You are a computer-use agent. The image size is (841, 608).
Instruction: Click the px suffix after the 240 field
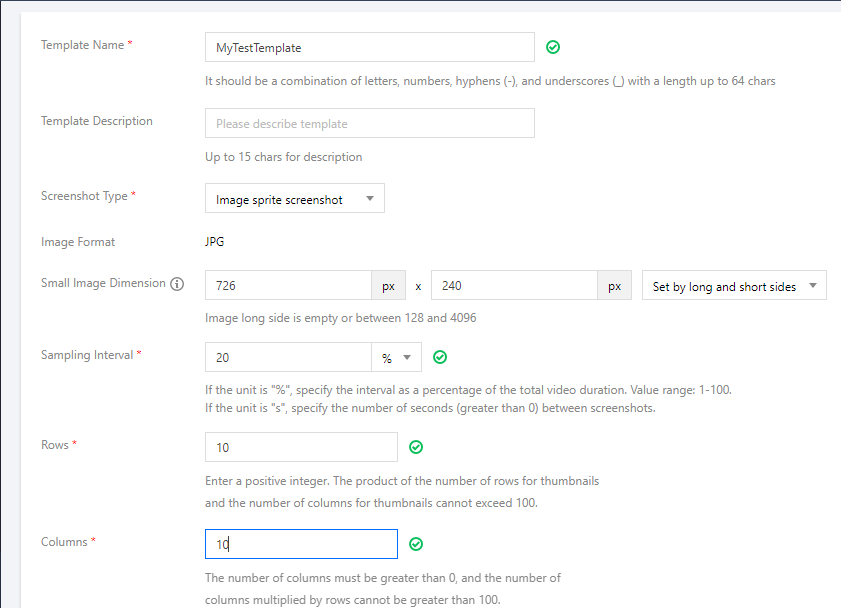pyautogui.click(x=615, y=286)
